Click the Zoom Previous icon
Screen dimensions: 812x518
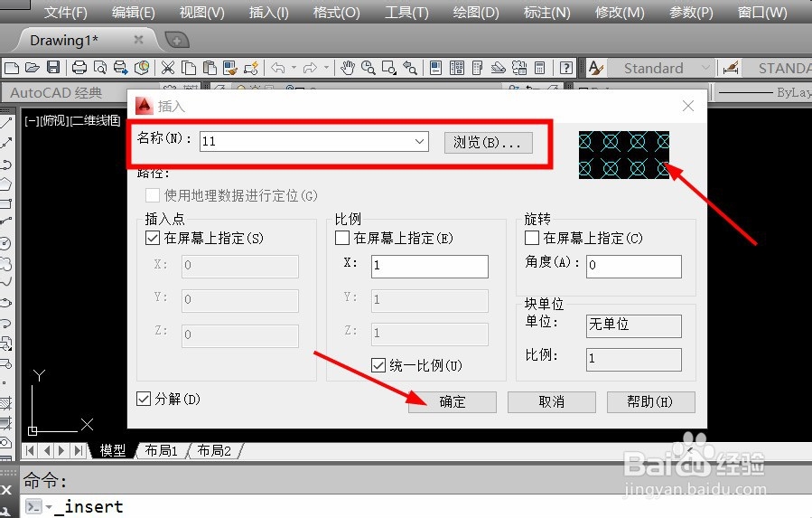click(x=410, y=68)
